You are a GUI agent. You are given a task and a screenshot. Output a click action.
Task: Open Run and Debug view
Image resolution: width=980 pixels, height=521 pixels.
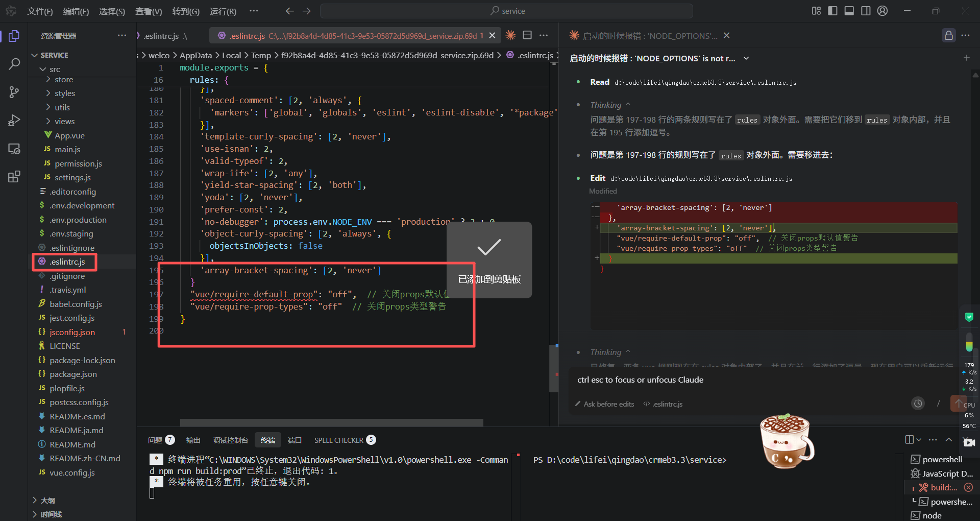[14, 121]
